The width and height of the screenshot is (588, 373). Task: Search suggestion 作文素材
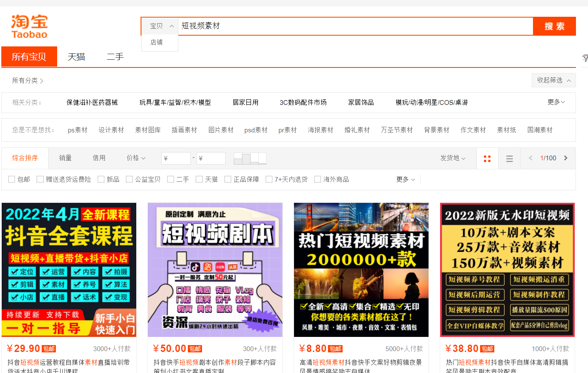coord(473,130)
